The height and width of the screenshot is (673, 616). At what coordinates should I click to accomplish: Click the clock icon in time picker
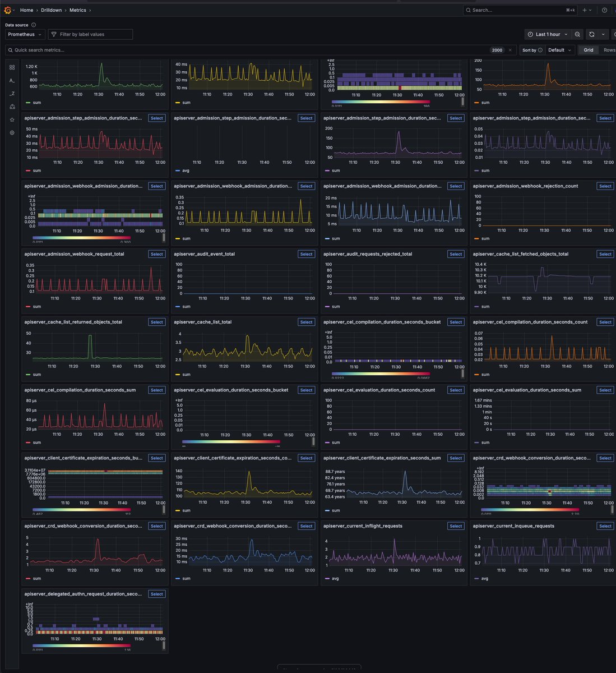530,34
